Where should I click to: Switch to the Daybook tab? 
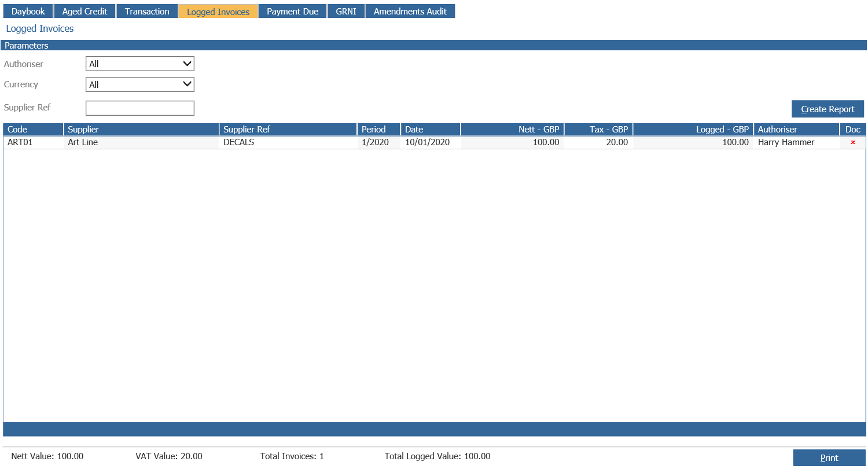tap(27, 10)
